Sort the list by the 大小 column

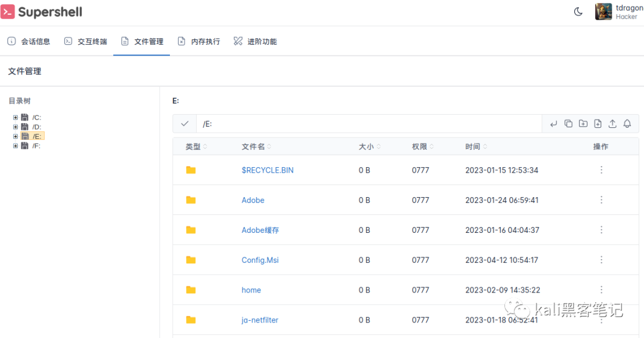(x=370, y=146)
